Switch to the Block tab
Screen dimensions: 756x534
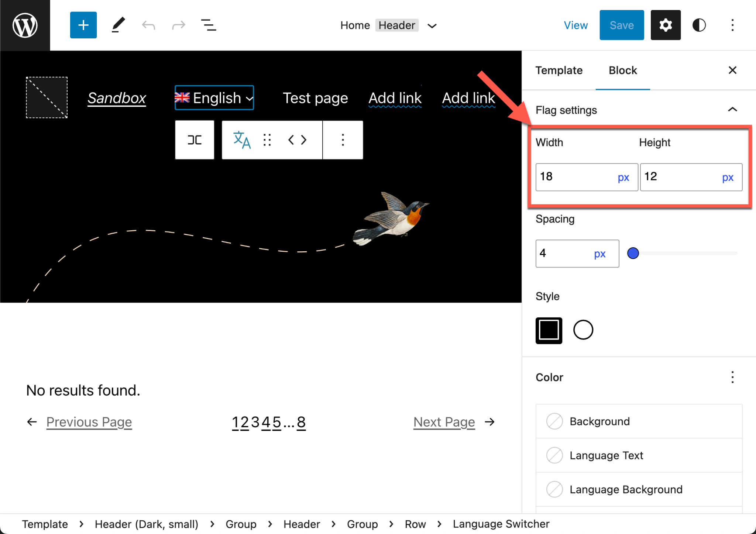[622, 70]
